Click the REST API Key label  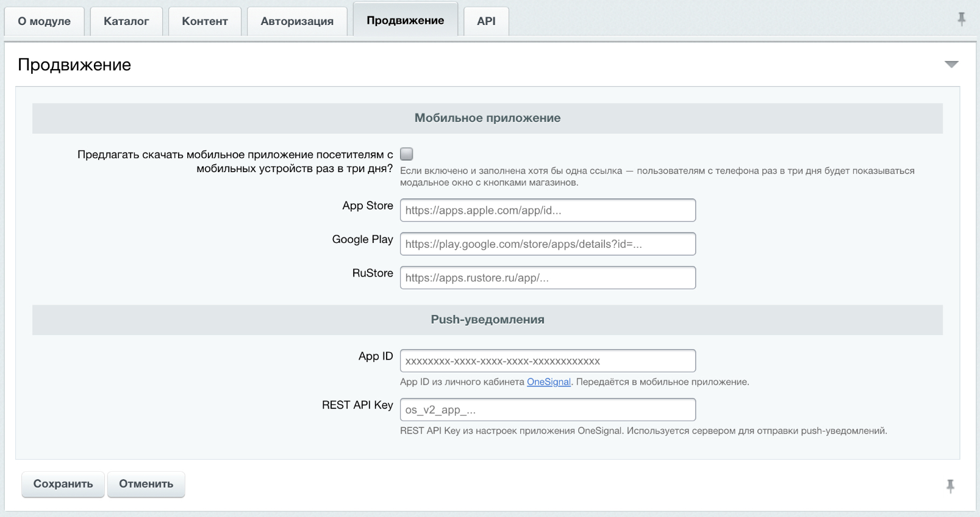click(357, 405)
